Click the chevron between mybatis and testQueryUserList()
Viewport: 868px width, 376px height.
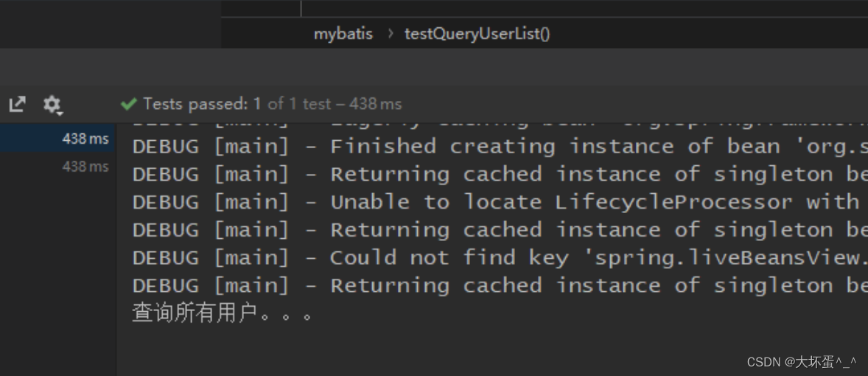tap(390, 34)
